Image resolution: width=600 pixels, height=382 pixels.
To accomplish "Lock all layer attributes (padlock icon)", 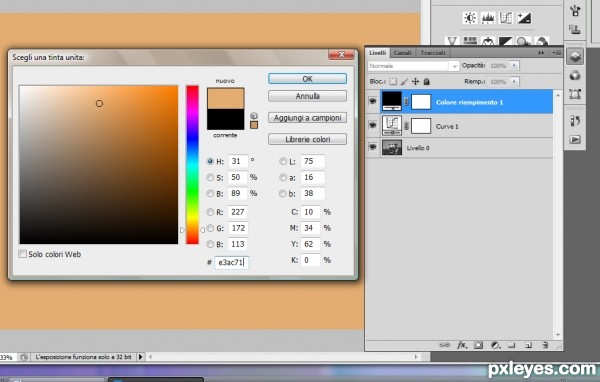I will pos(427,82).
